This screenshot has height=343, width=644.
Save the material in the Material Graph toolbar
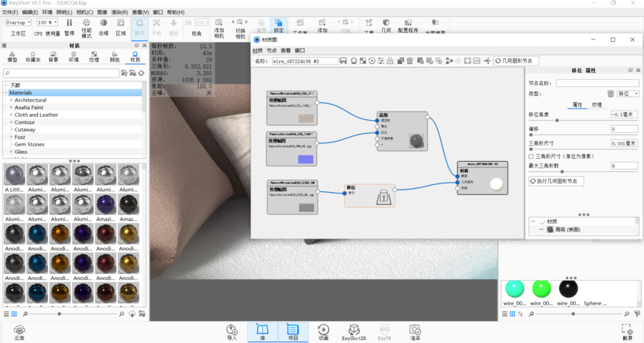point(343,61)
